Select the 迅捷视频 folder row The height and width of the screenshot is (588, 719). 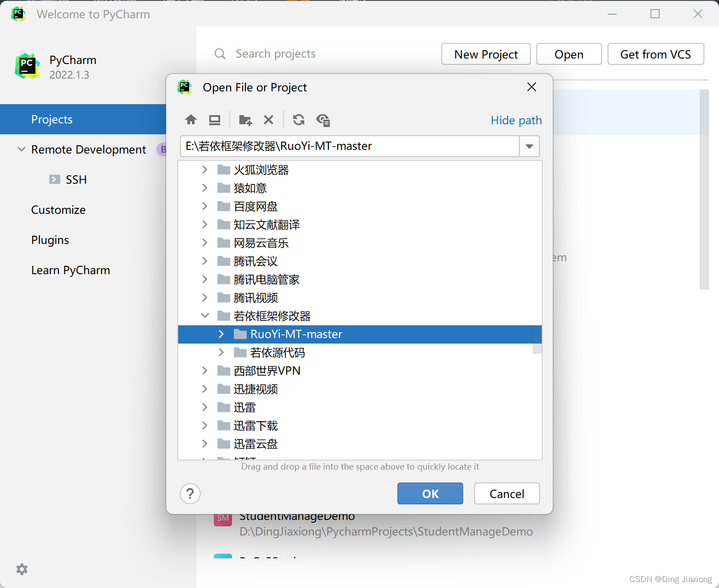pos(360,389)
